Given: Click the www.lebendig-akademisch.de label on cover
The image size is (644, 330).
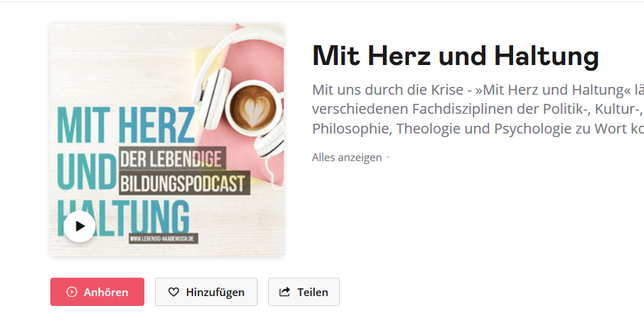Looking at the screenshot, I should 163,238.
